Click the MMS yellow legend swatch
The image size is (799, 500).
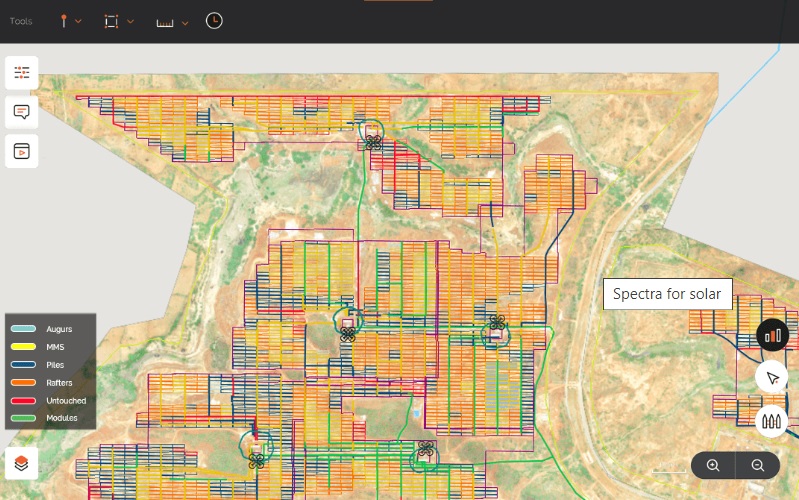point(23,347)
